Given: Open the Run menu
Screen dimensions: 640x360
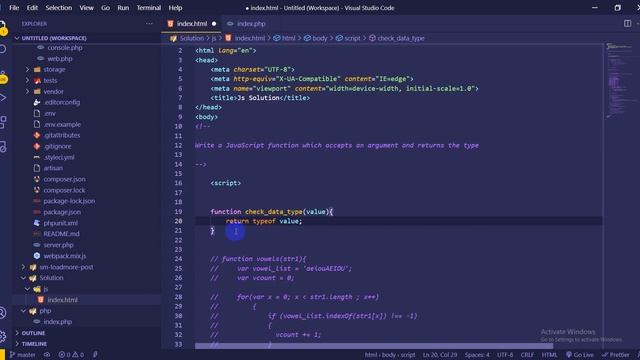Looking at the screenshot, I should (x=123, y=8).
